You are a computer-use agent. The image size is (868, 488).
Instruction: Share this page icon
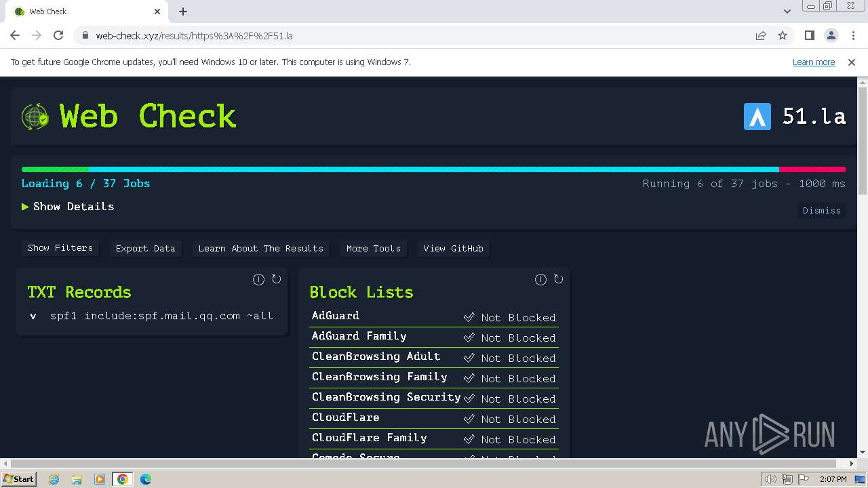pos(761,35)
